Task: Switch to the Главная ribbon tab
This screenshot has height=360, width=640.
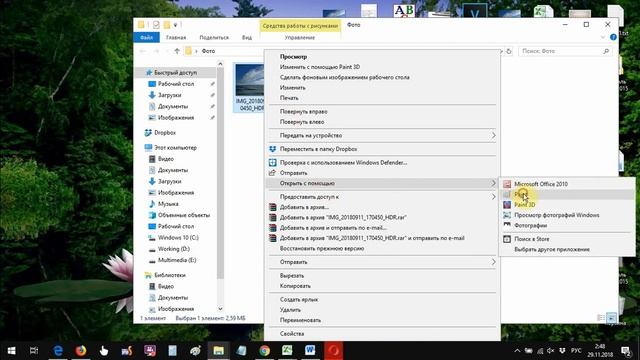Action: pos(176,38)
